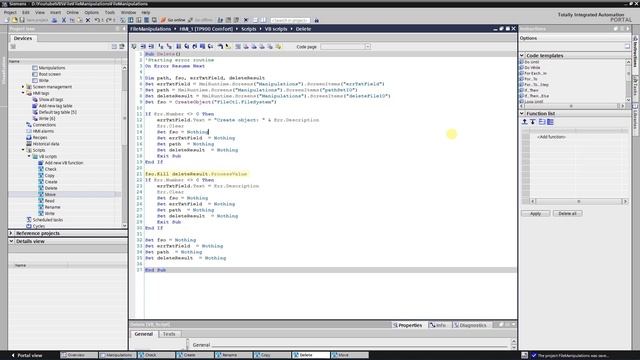The width and height of the screenshot is (640, 360).
Task: Click the Save project toolbar button
Action: coord(34,20)
